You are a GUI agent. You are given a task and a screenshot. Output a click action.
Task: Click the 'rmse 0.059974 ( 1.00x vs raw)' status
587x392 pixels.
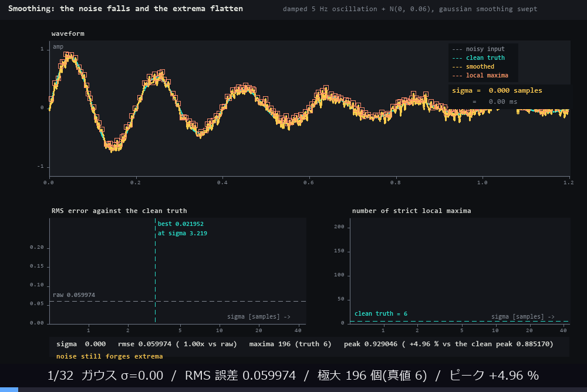click(x=177, y=344)
